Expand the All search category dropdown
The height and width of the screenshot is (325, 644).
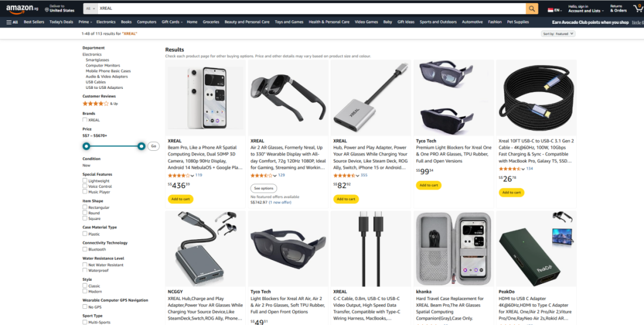(x=91, y=8)
